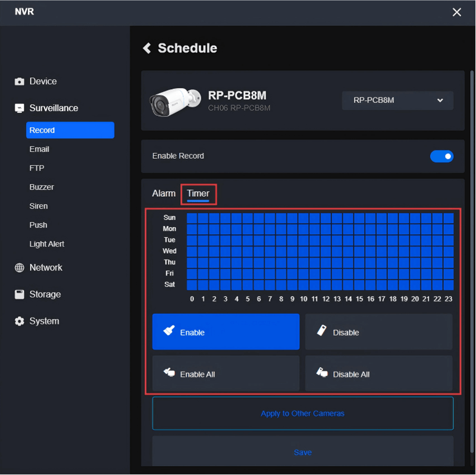This screenshot has height=475, width=476.
Task: Expand the Device section label
Action: click(x=43, y=81)
